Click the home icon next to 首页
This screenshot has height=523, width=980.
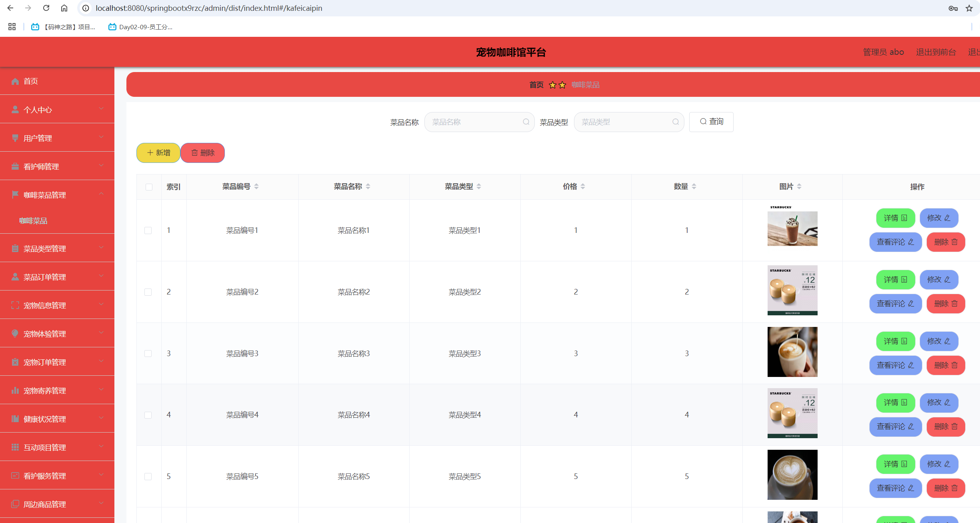[x=15, y=81]
